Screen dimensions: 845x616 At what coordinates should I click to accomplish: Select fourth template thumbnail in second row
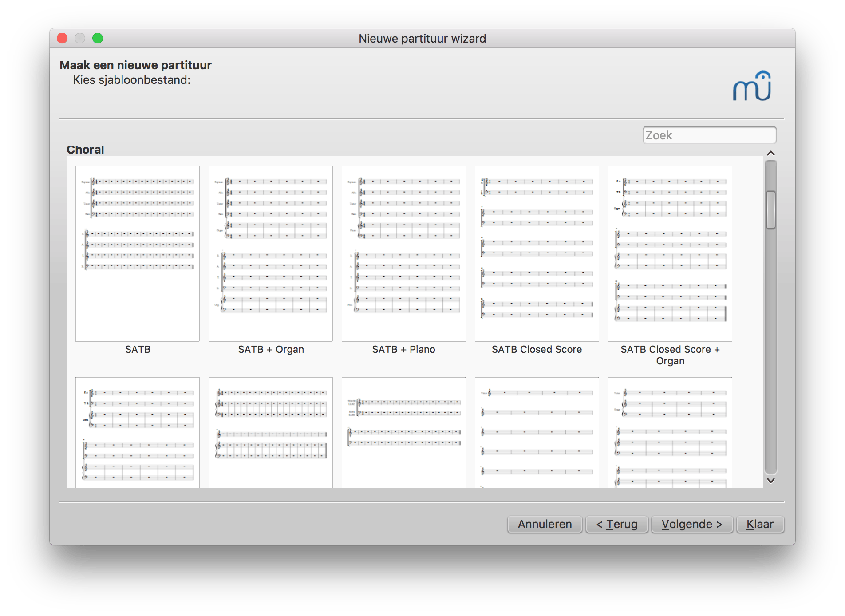click(x=537, y=433)
